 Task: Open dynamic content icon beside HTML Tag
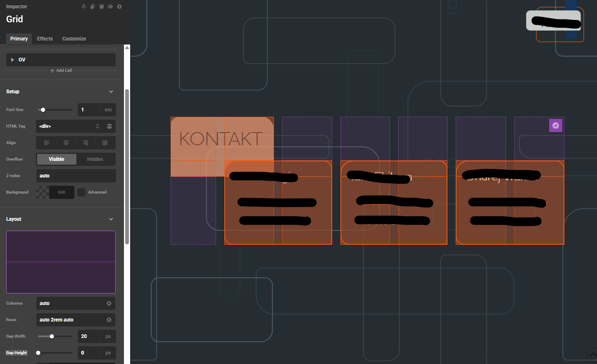[109, 126]
